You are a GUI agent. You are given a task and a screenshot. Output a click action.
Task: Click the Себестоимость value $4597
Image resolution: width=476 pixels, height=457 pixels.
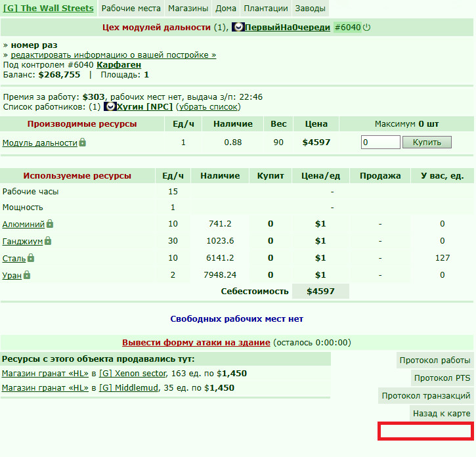pos(320,291)
